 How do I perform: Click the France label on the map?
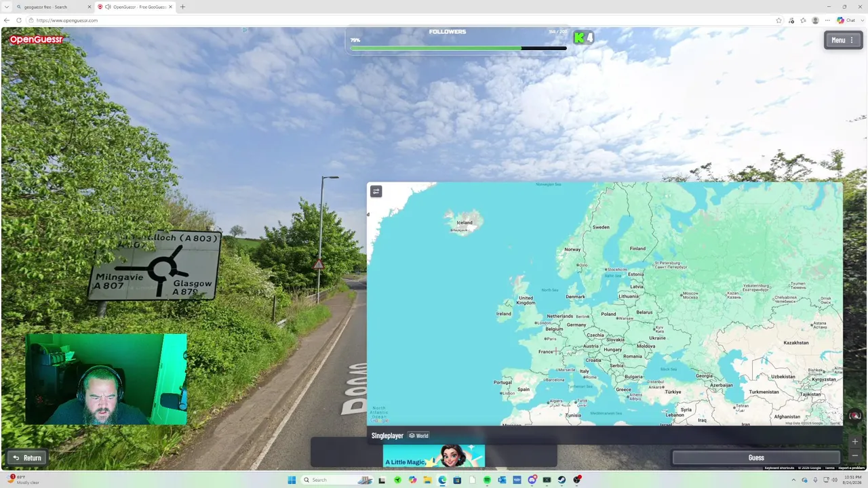[x=546, y=352]
